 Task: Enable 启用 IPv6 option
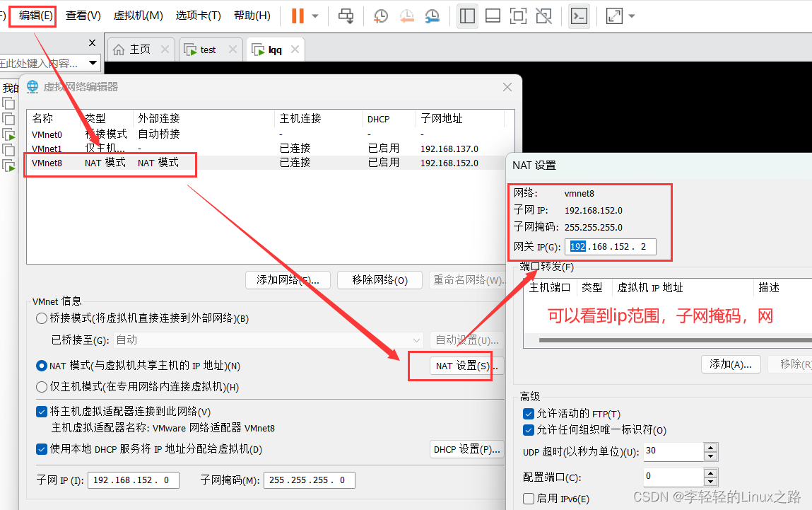point(528,498)
